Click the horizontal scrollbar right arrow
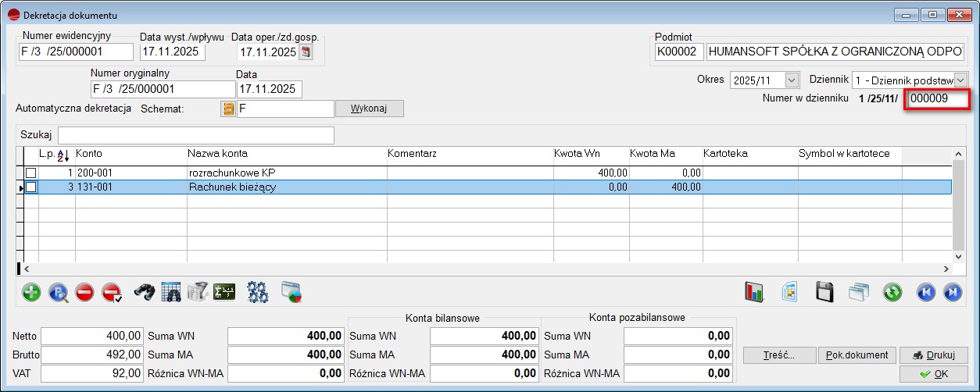 click(946, 269)
